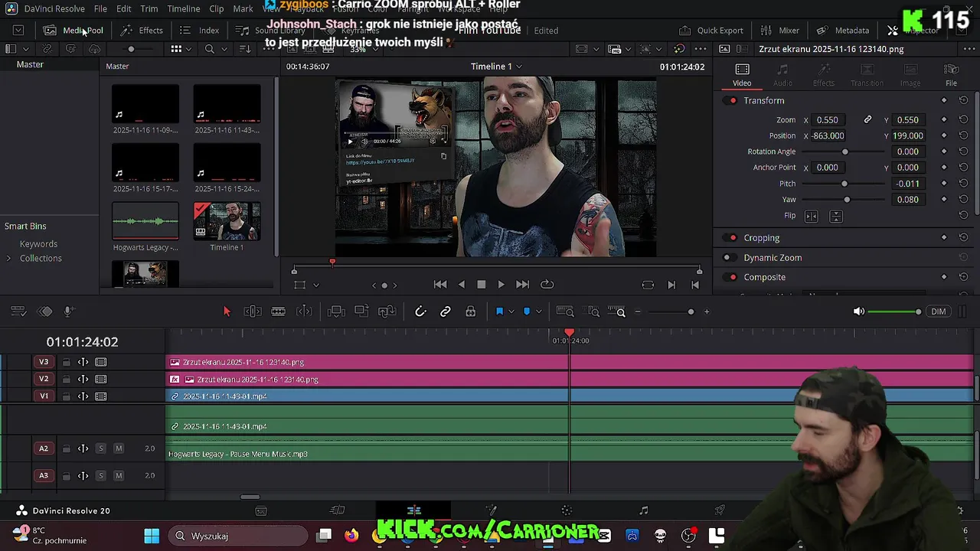Click the microphone voiceover icon

coord(68,311)
